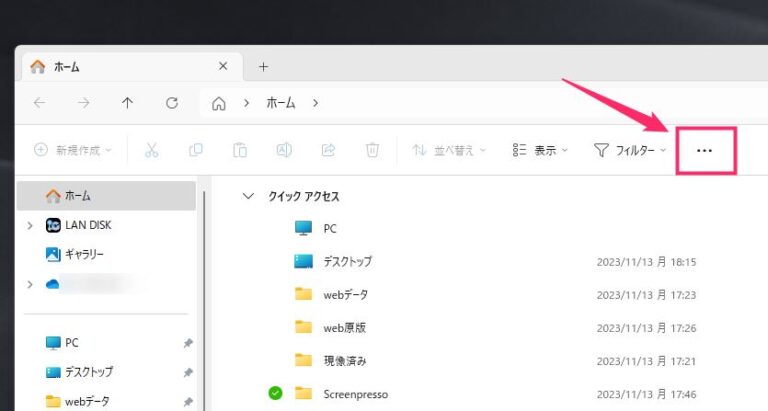Screen dimensions: 768x411
Task: Unpin デスクトップ using sidebar pin icon
Action: (188, 372)
